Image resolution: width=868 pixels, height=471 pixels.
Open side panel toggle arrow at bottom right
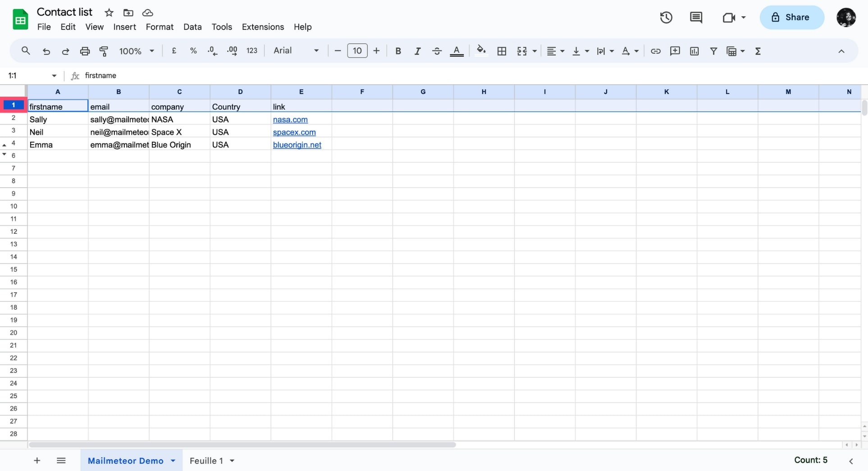(x=851, y=461)
